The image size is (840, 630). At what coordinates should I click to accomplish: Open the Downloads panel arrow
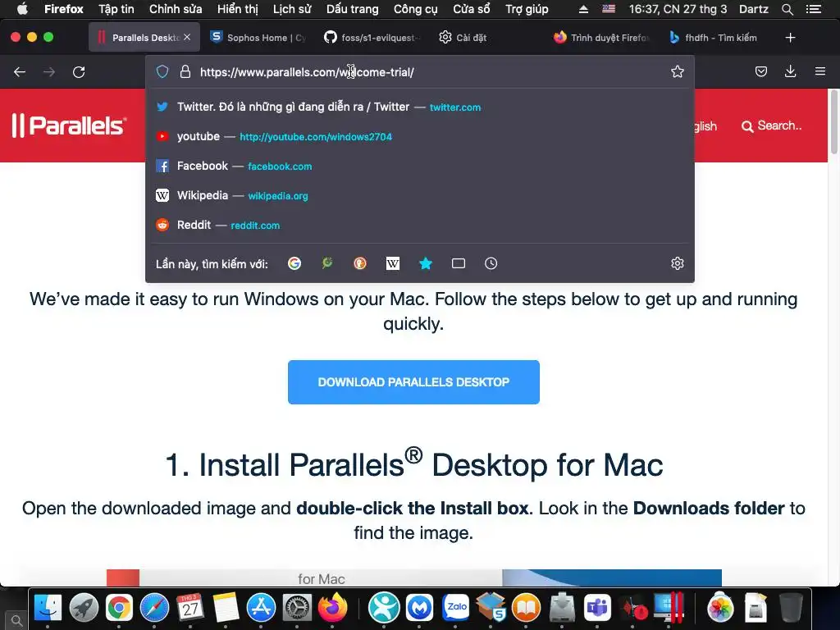point(790,72)
